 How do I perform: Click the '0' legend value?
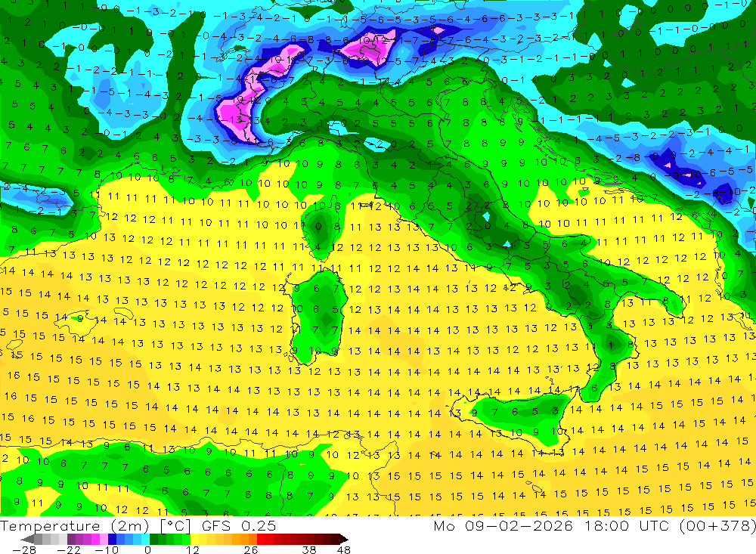point(147,549)
